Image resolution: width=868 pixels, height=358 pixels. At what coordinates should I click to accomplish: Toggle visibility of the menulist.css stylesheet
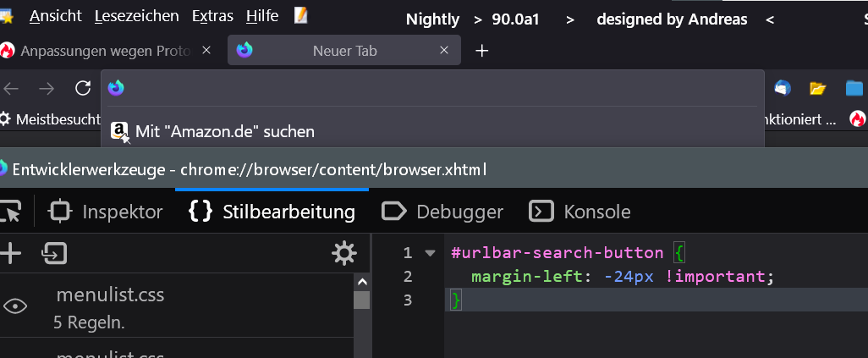tap(15, 306)
